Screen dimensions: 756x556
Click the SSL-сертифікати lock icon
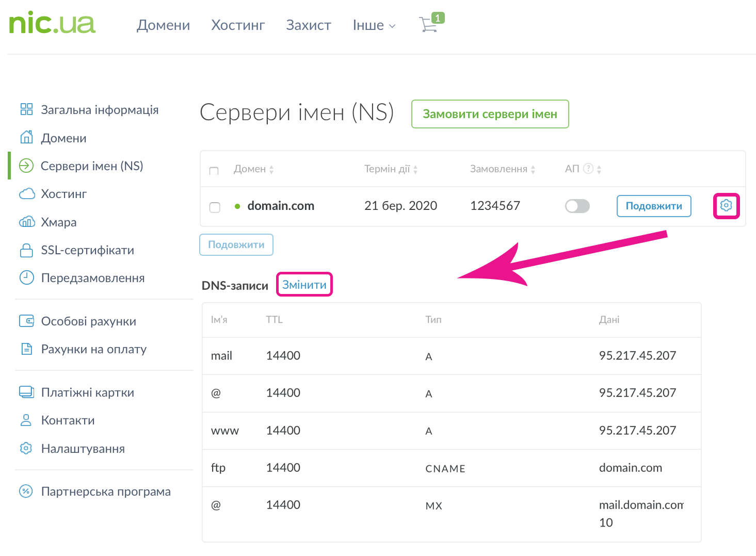click(26, 250)
